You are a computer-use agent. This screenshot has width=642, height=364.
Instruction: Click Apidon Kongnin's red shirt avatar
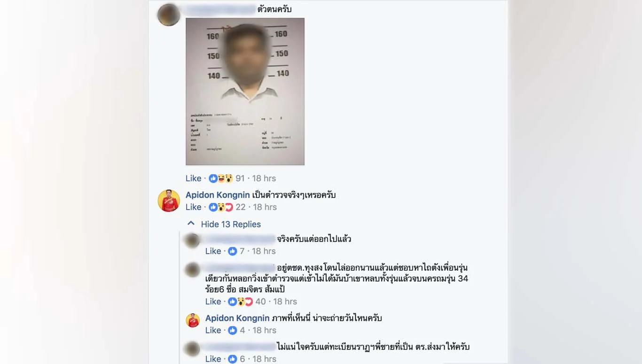[x=169, y=201]
